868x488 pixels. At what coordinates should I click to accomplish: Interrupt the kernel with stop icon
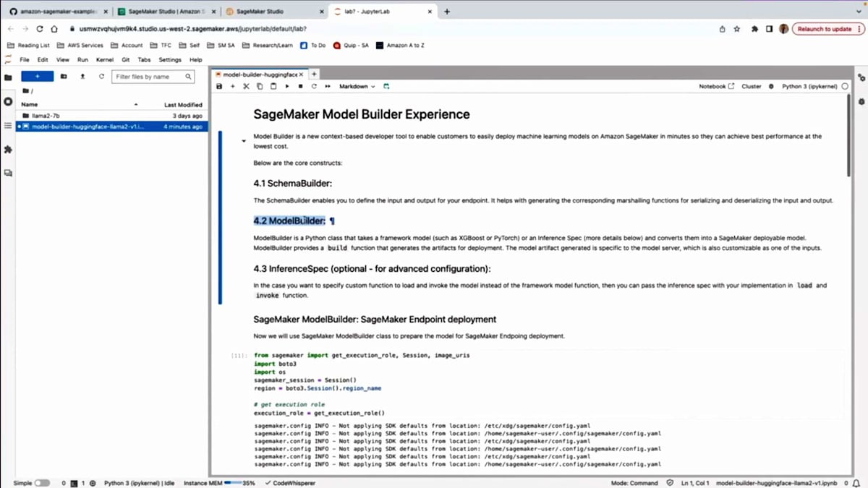tap(300, 86)
